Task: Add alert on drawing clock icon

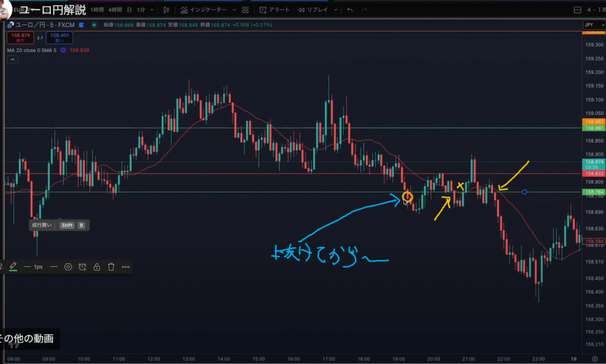Action: pos(82,267)
